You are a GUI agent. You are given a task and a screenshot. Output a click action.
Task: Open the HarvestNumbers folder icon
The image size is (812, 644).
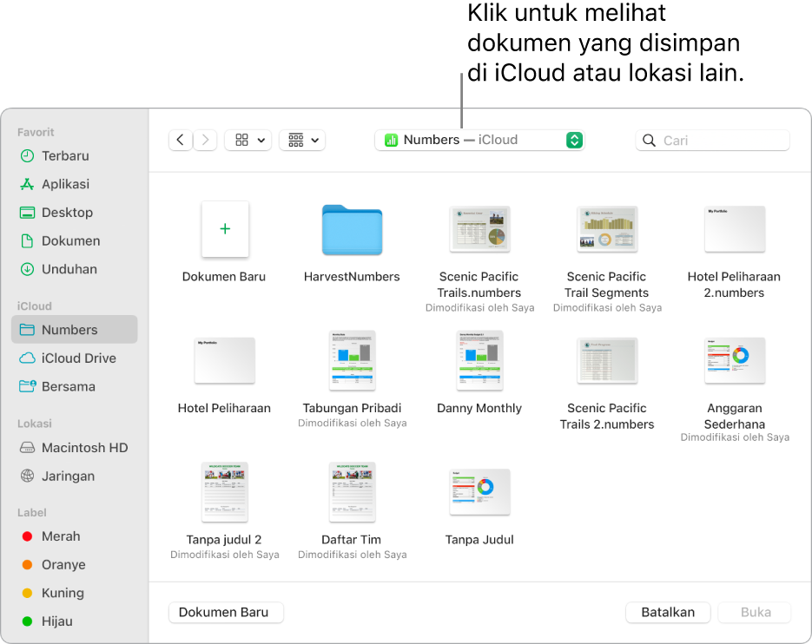click(x=352, y=230)
